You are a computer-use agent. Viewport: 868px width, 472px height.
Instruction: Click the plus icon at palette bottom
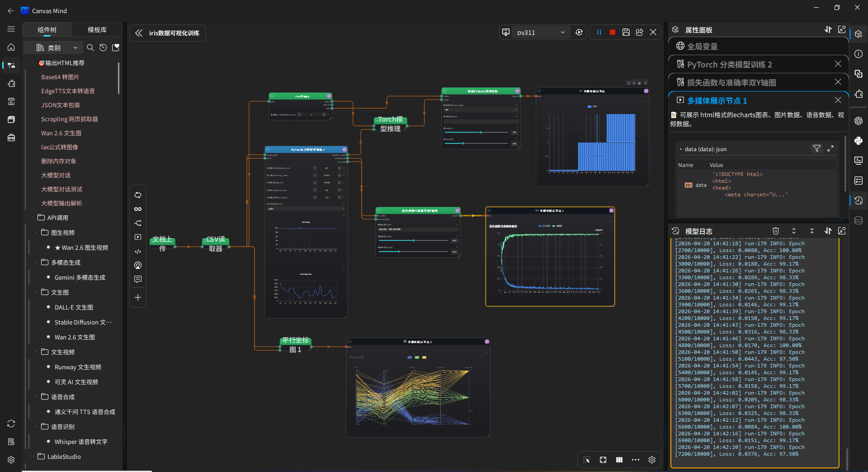tap(138, 297)
